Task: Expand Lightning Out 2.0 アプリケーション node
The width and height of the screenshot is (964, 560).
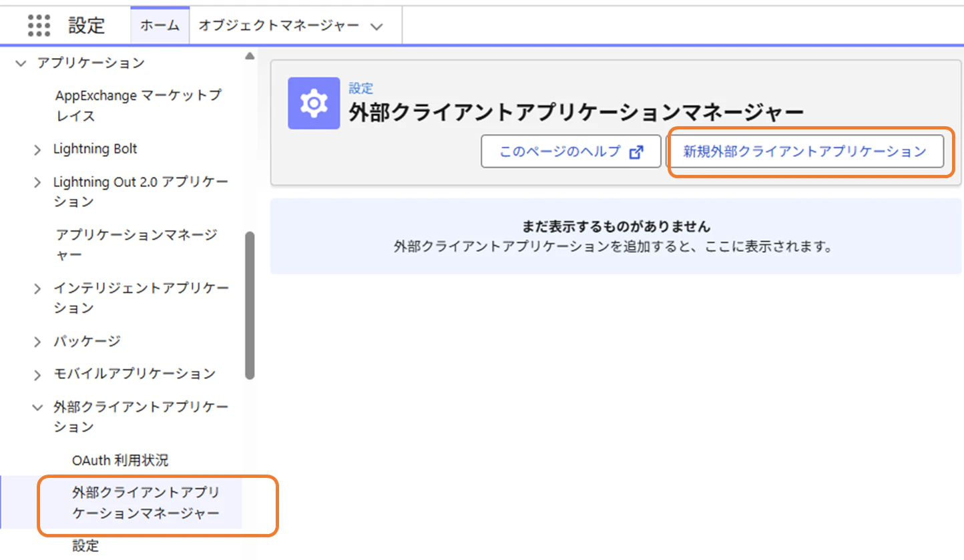Action: point(37,182)
